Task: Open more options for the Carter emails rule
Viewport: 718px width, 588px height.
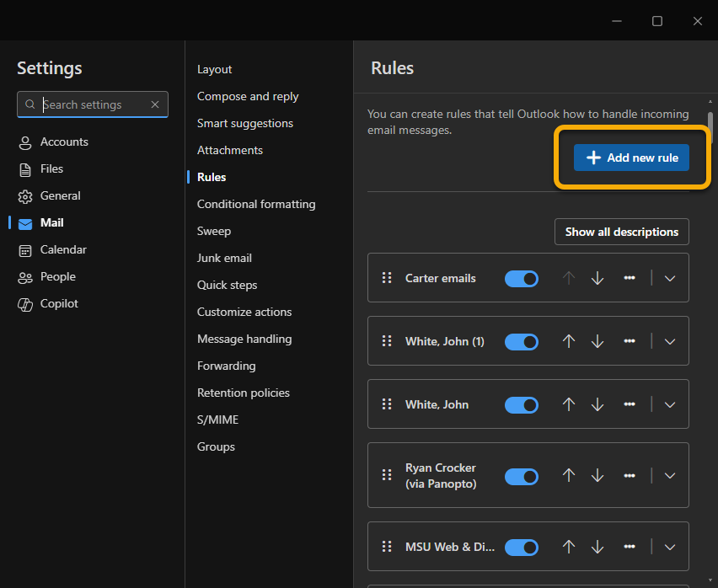Action: coord(630,278)
